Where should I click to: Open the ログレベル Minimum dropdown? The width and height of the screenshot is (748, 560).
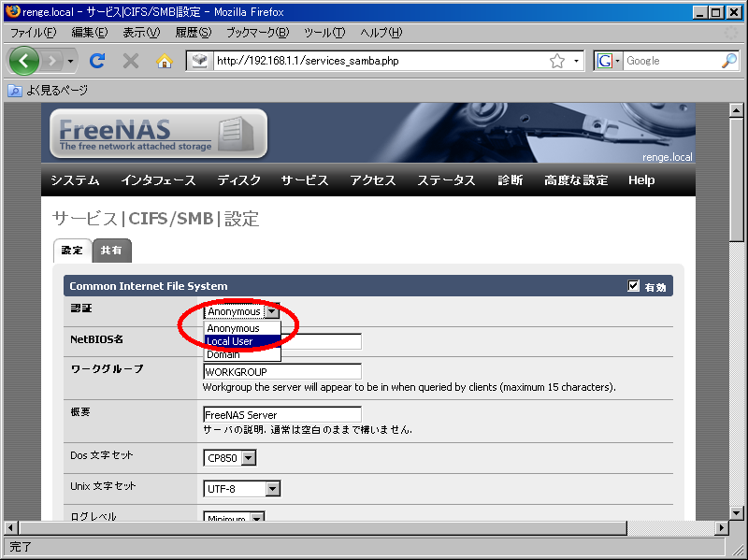(234, 517)
